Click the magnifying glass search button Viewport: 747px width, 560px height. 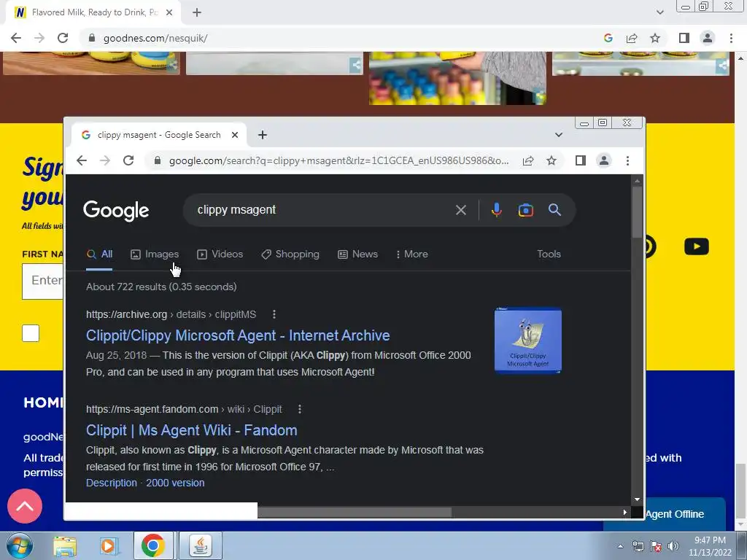pyautogui.click(x=554, y=209)
